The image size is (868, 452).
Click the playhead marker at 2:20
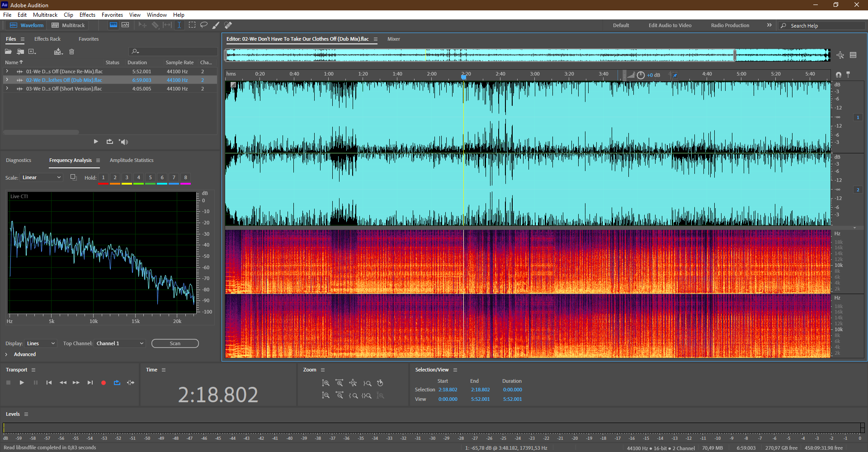(x=463, y=77)
